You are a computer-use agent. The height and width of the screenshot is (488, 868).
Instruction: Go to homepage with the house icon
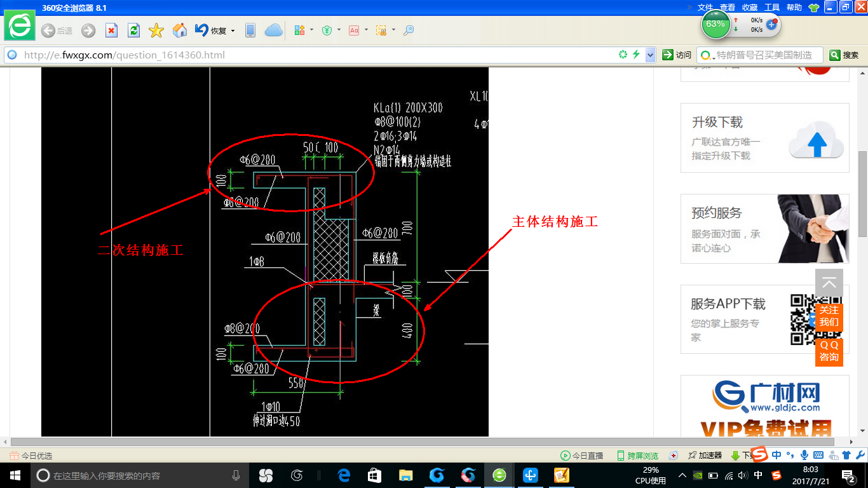click(x=180, y=30)
